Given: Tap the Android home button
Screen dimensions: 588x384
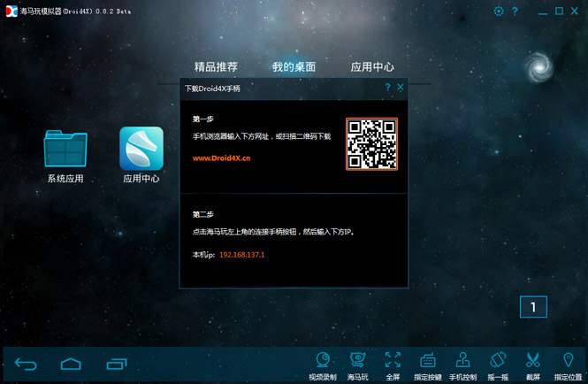Looking at the screenshot, I should click(x=71, y=364).
